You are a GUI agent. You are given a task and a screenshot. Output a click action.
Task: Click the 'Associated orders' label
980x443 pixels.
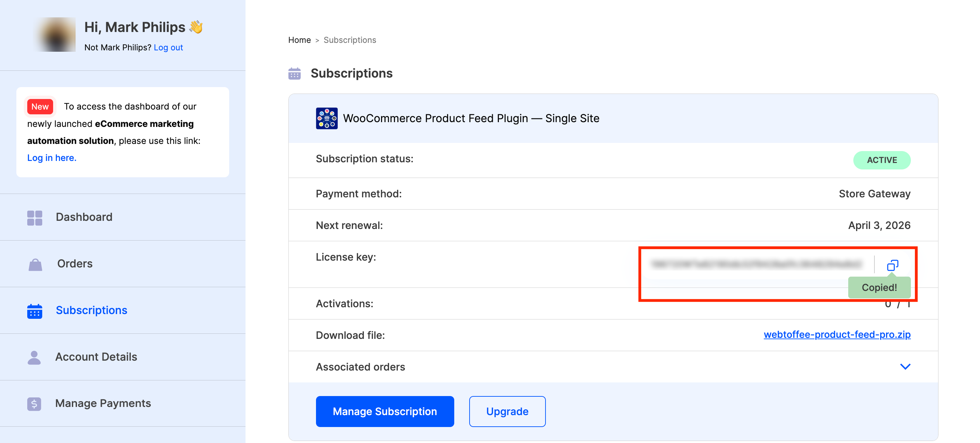[360, 367]
